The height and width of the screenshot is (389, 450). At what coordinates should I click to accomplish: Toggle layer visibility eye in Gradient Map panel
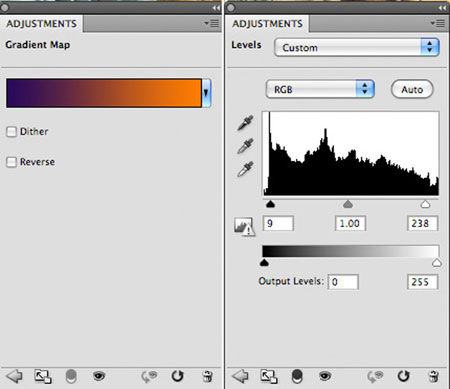point(99,376)
